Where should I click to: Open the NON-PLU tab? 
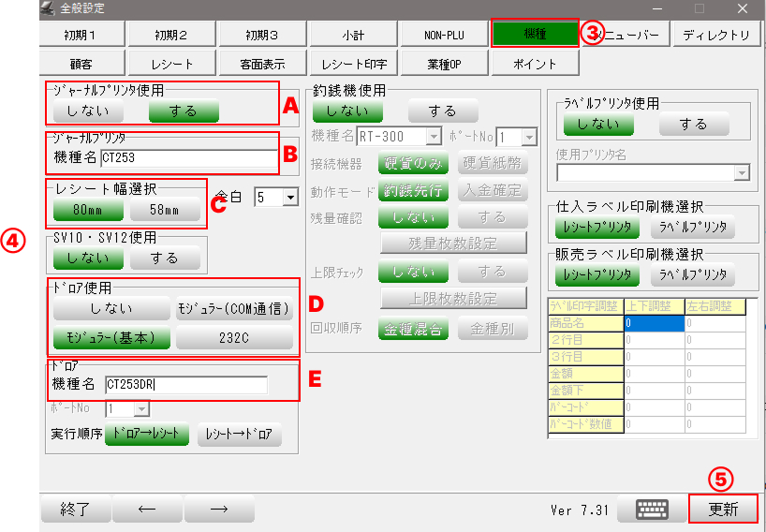[x=444, y=35]
